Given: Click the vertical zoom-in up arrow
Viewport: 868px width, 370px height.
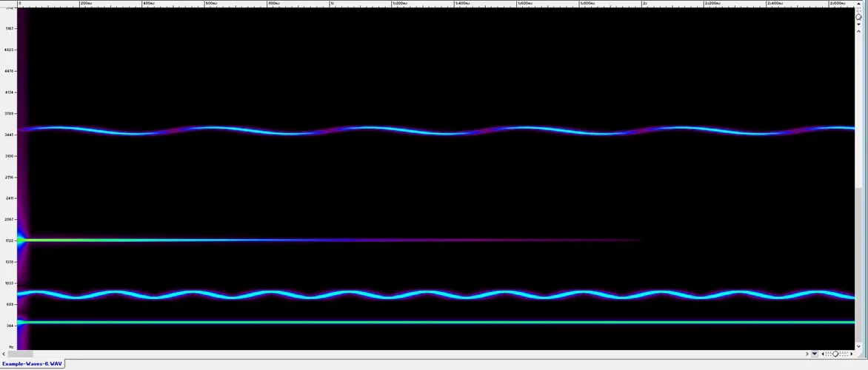Looking at the screenshot, I should click(x=858, y=4).
